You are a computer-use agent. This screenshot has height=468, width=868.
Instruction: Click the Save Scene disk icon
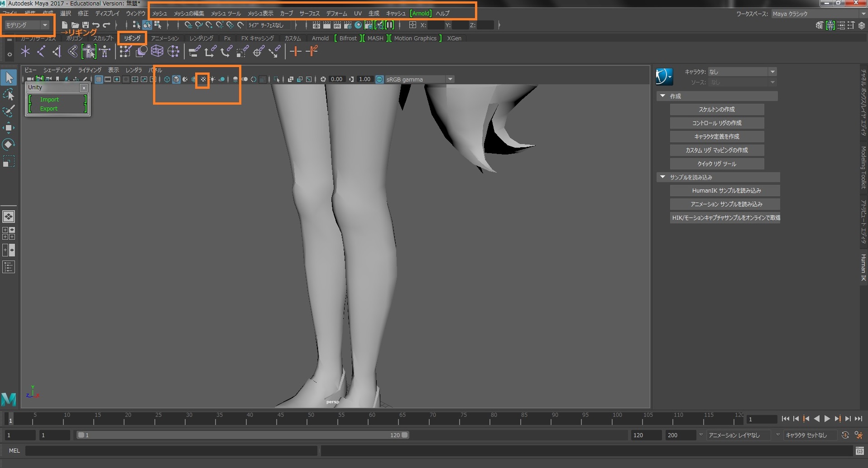(x=86, y=25)
